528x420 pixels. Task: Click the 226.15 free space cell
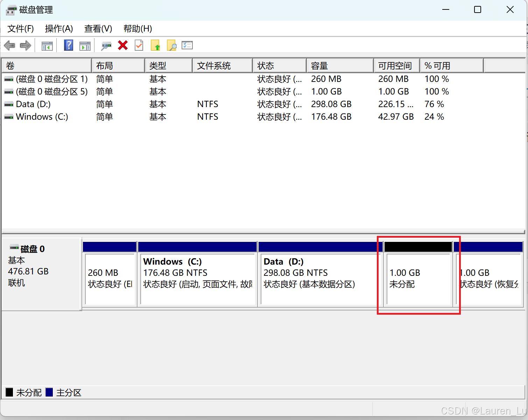(x=396, y=104)
